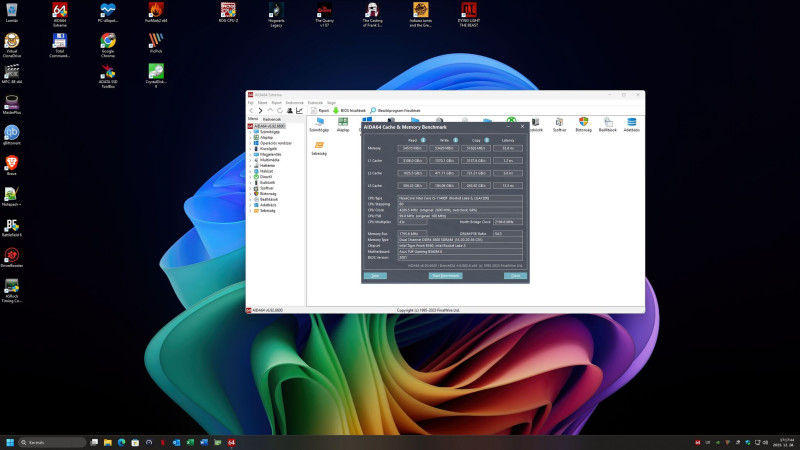Open the Szoftver icon in AIDA64 pane

(x=559, y=124)
